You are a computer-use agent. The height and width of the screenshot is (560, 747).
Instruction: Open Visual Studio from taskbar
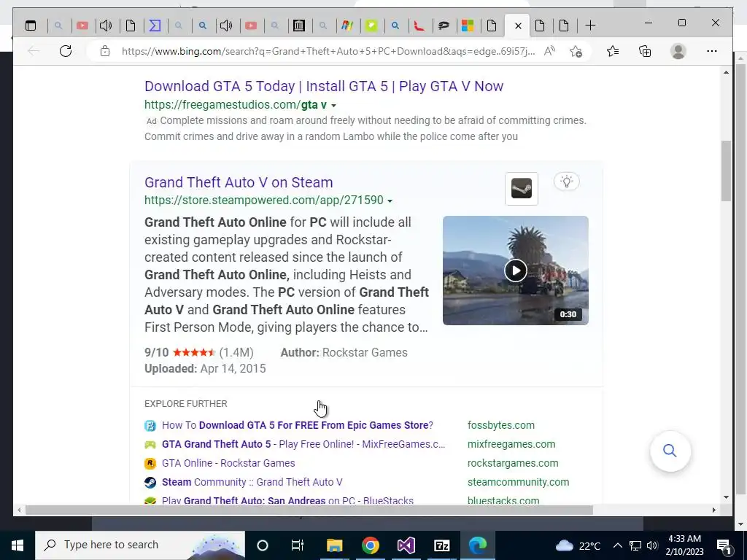tap(406, 545)
